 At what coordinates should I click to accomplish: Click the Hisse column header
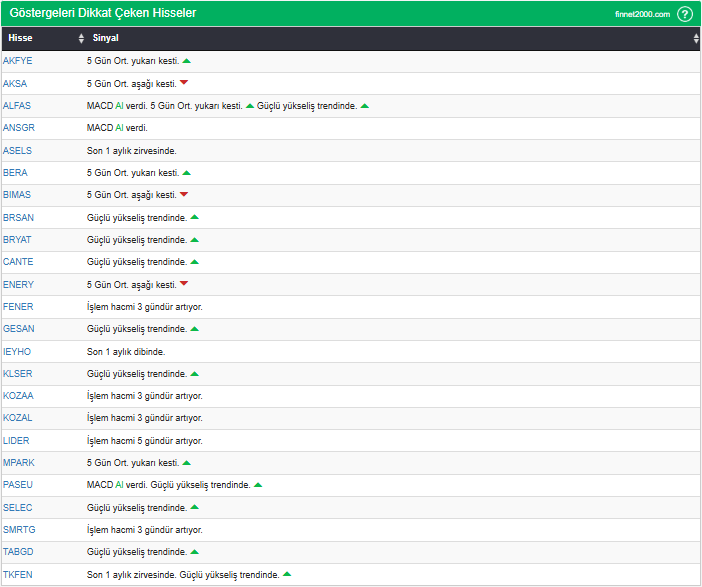[43, 39]
